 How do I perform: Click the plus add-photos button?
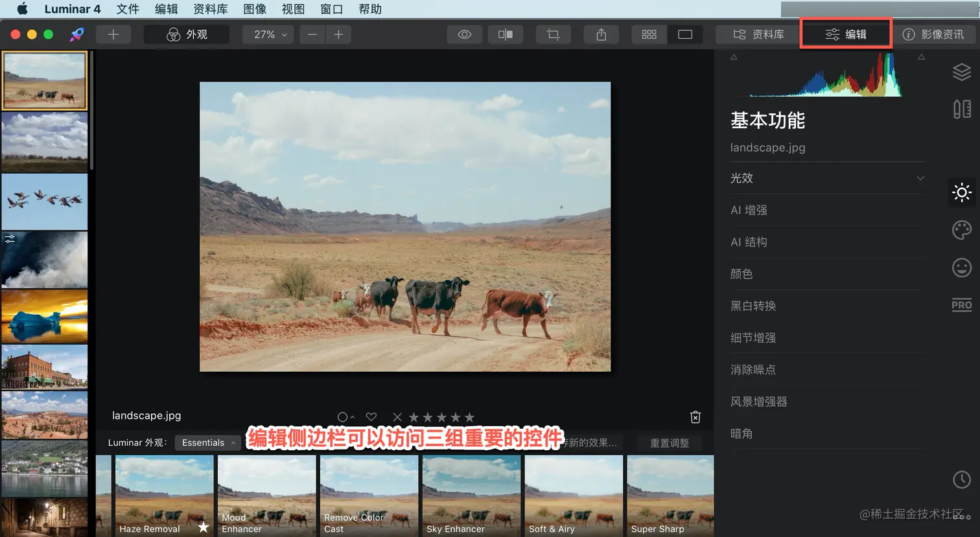(113, 34)
